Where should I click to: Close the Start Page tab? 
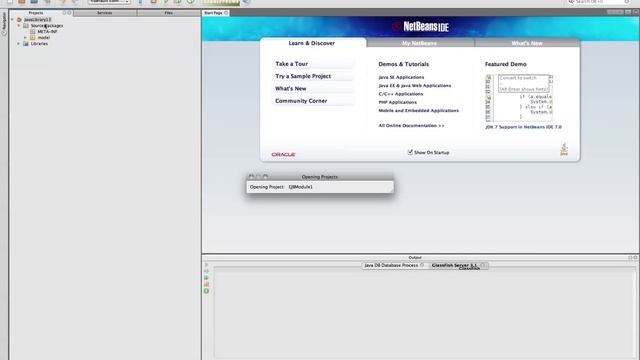tap(226, 13)
